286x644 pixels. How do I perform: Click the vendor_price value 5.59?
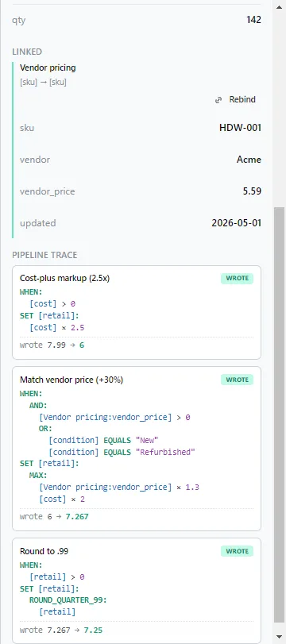252,191
